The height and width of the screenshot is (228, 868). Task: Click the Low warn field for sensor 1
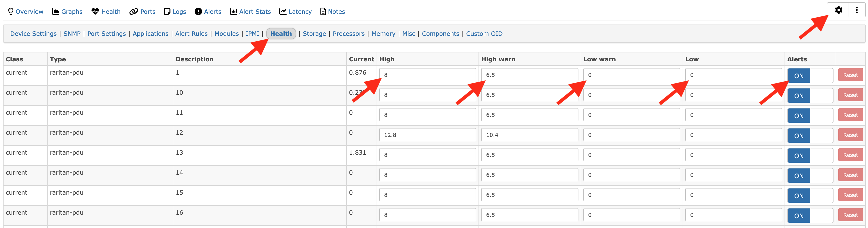click(632, 75)
